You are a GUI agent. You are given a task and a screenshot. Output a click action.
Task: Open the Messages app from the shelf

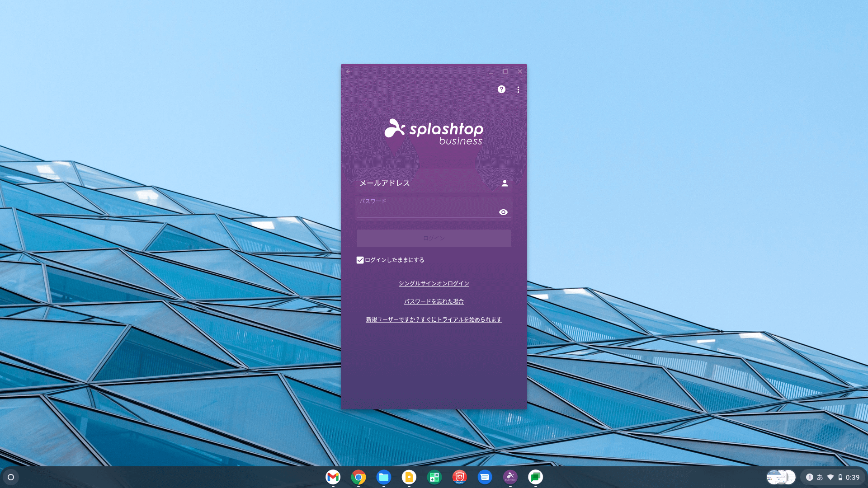485,477
